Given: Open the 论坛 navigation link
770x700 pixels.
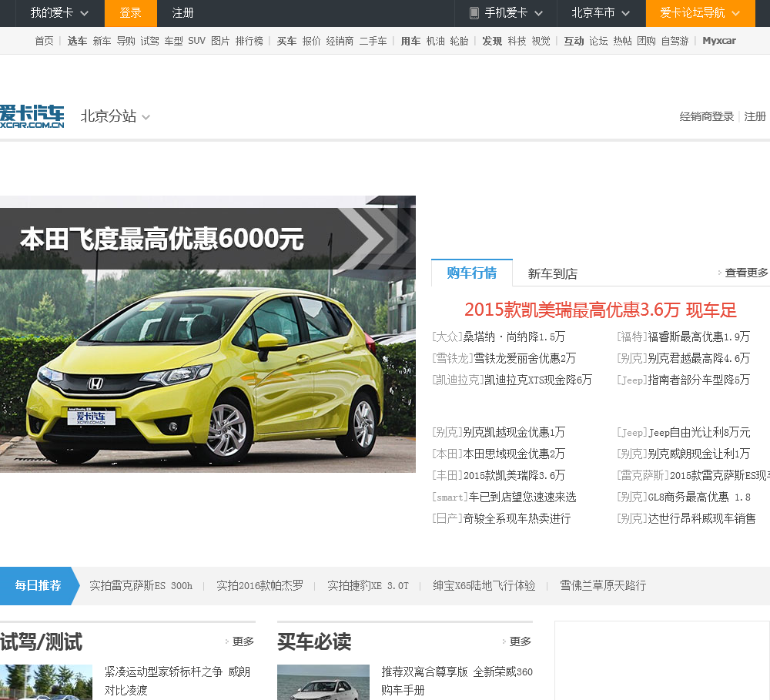Looking at the screenshot, I should coord(598,41).
